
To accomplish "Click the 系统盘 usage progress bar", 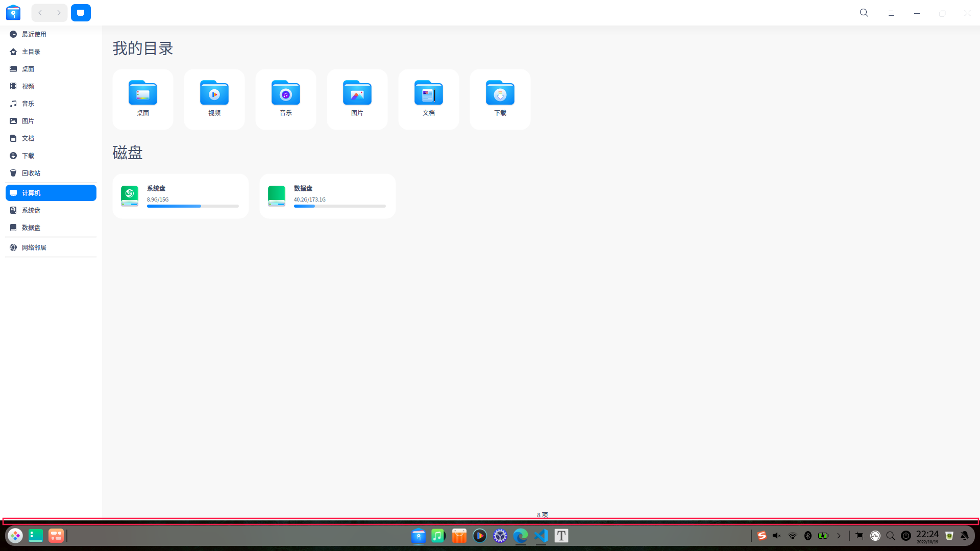I will 192,206.
